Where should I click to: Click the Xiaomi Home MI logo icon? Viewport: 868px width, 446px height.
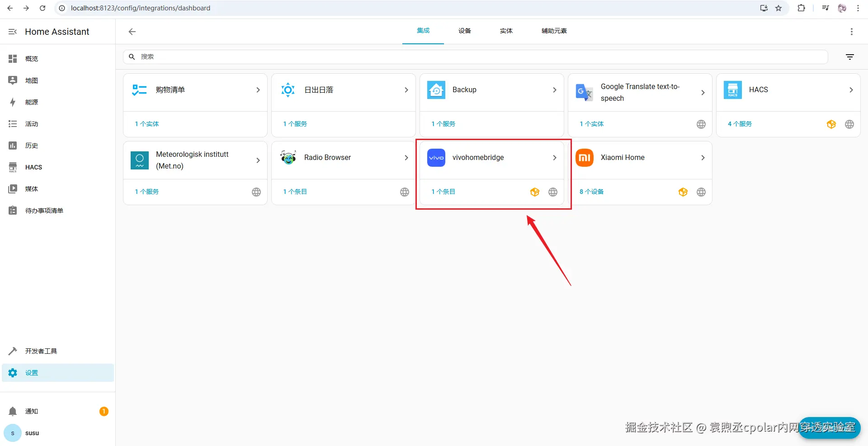(x=585, y=158)
